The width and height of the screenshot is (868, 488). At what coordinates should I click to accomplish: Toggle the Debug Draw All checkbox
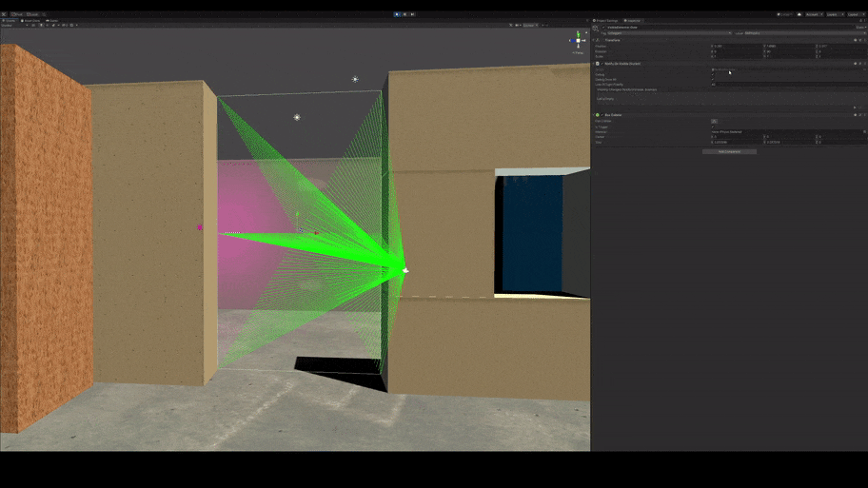point(713,80)
